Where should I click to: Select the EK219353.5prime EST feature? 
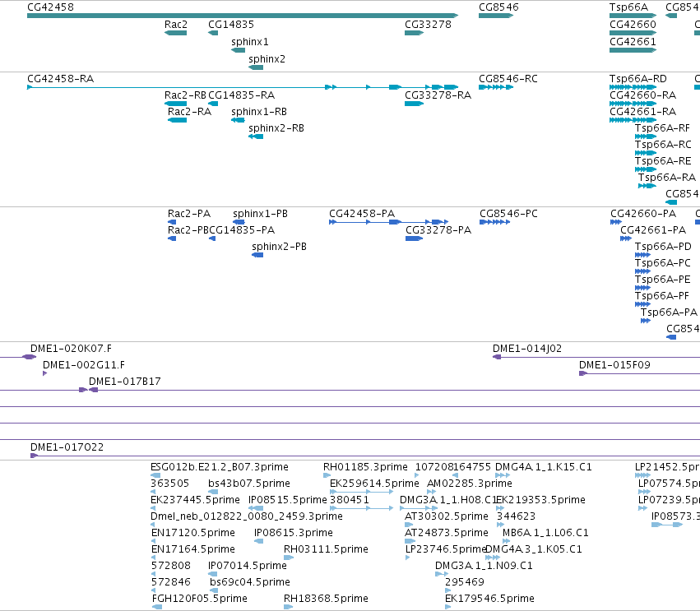coord(500,508)
